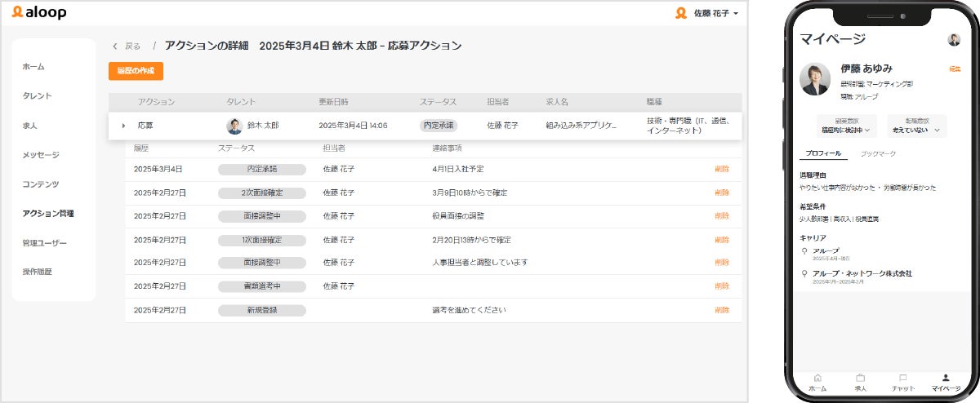980x403 pixels.
Task: Tap the small avatar at mobile top right
Action: click(x=953, y=40)
